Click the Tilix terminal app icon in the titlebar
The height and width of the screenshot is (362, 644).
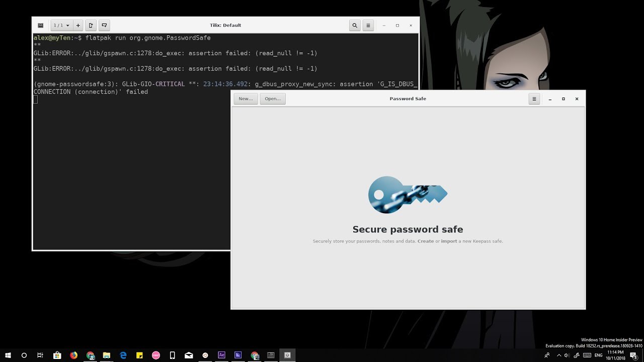click(41, 25)
